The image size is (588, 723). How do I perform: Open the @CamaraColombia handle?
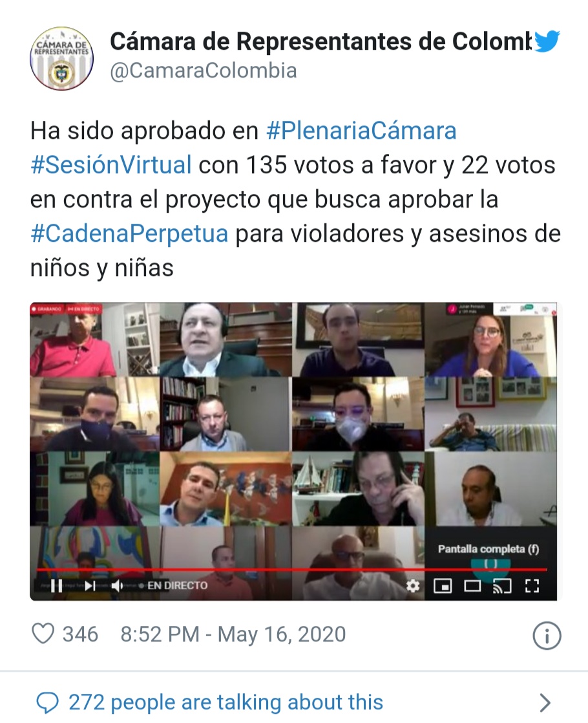(204, 70)
